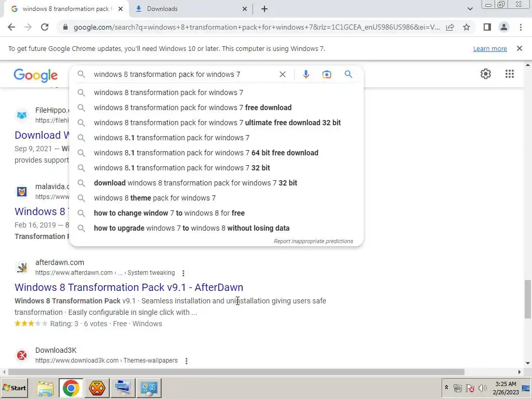Open the Google apps grid

[x=509, y=74]
